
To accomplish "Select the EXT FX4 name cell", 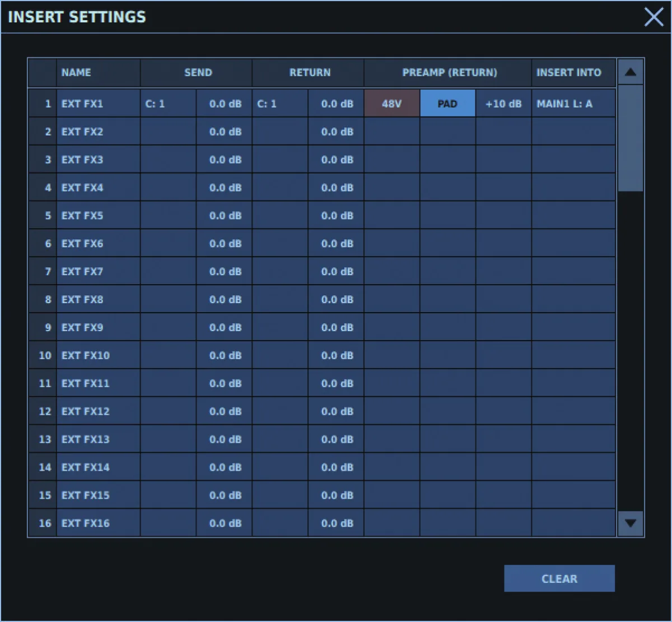I will [98, 188].
